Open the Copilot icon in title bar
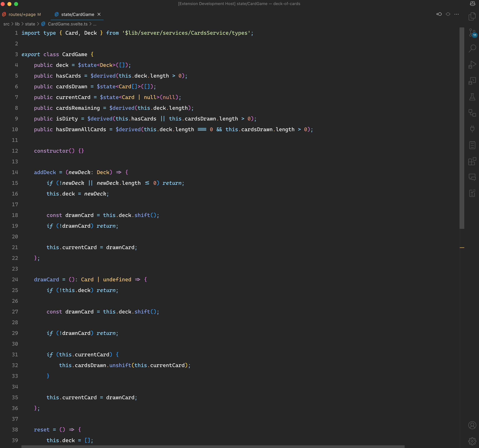The image size is (479, 448). tap(472, 4)
